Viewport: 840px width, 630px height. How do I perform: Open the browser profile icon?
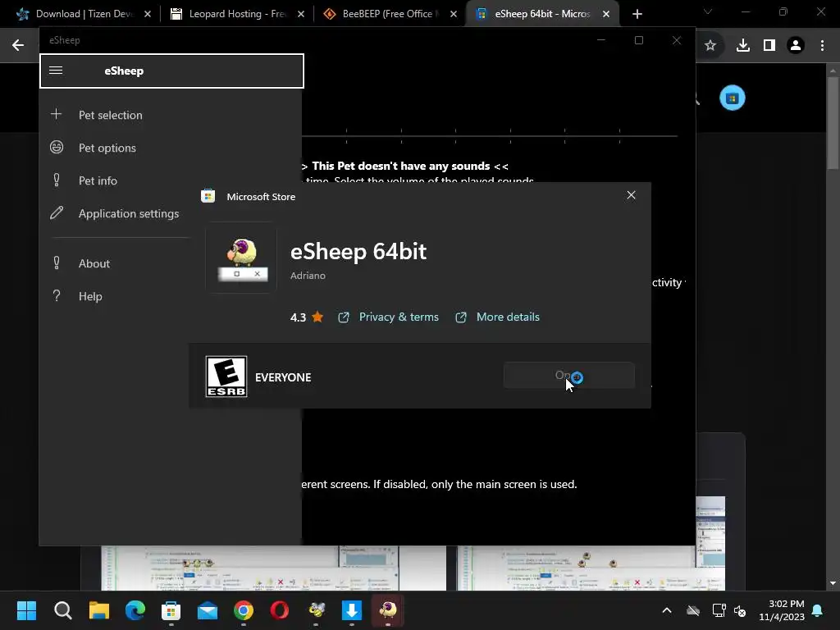pyautogui.click(x=796, y=45)
